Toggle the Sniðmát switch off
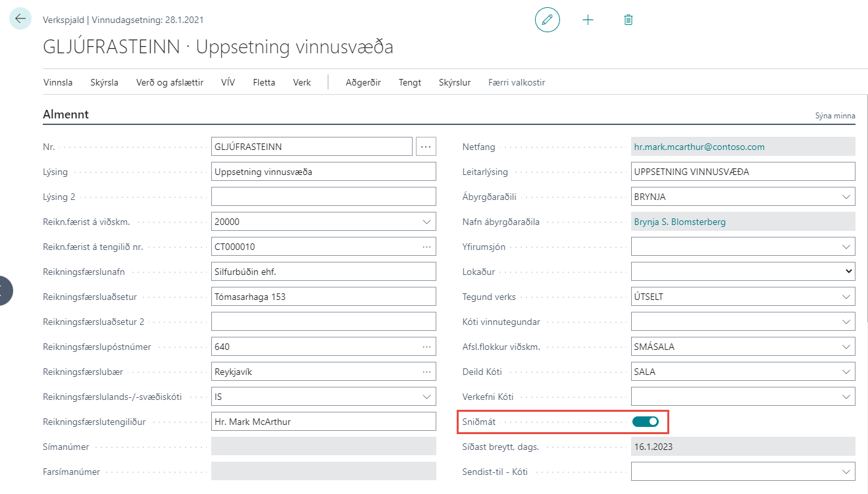The height and width of the screenshot is (494, 868). tap(645, 422)
